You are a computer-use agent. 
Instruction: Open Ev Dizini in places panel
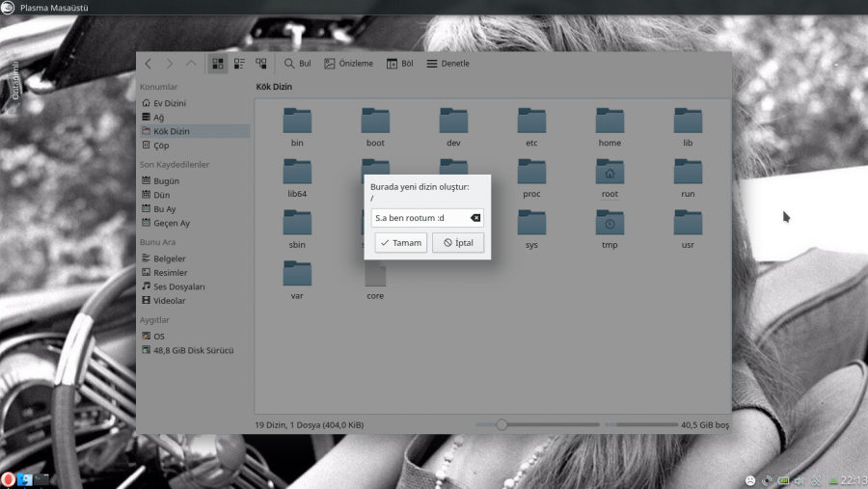[193, 103]
